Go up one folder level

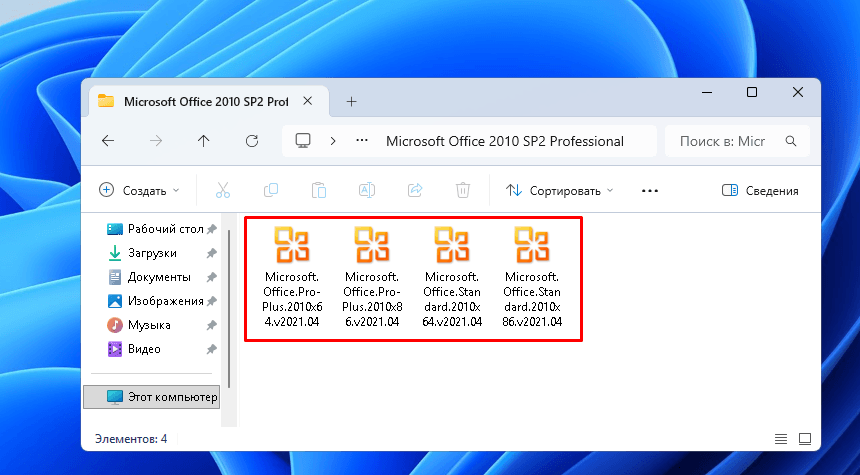[x=203, y=141]
